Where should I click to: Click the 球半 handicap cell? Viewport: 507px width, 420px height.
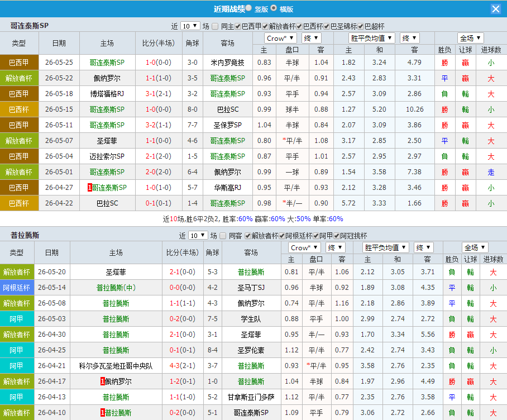tap(292, 109)
